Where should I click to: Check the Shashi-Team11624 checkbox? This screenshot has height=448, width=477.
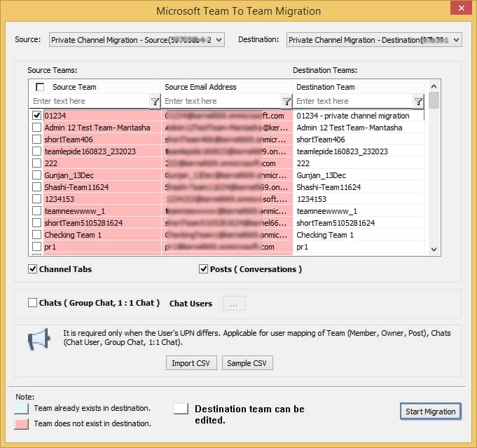coord(37,187)
